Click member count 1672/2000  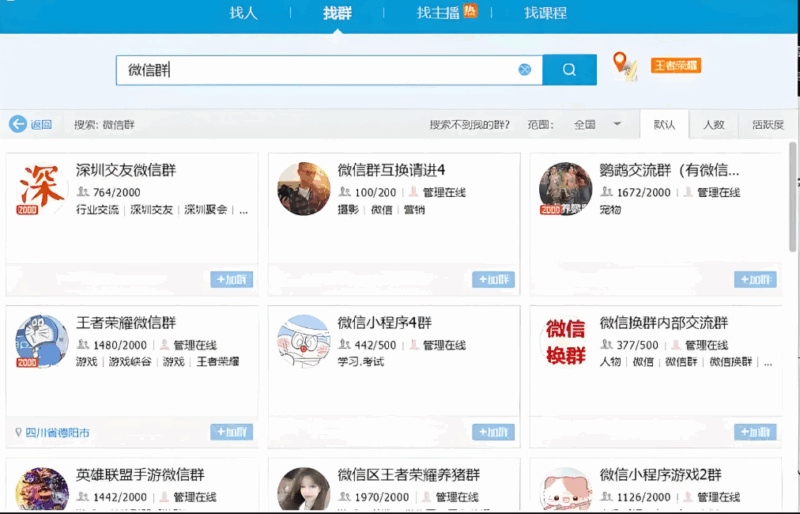pos(643,192)
